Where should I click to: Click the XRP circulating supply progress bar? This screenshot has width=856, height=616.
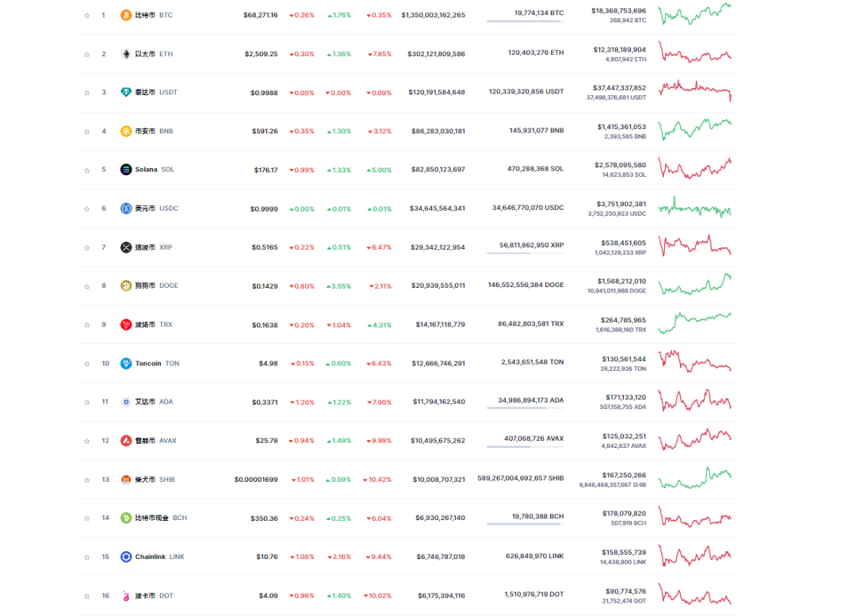[x=525, y=254]
